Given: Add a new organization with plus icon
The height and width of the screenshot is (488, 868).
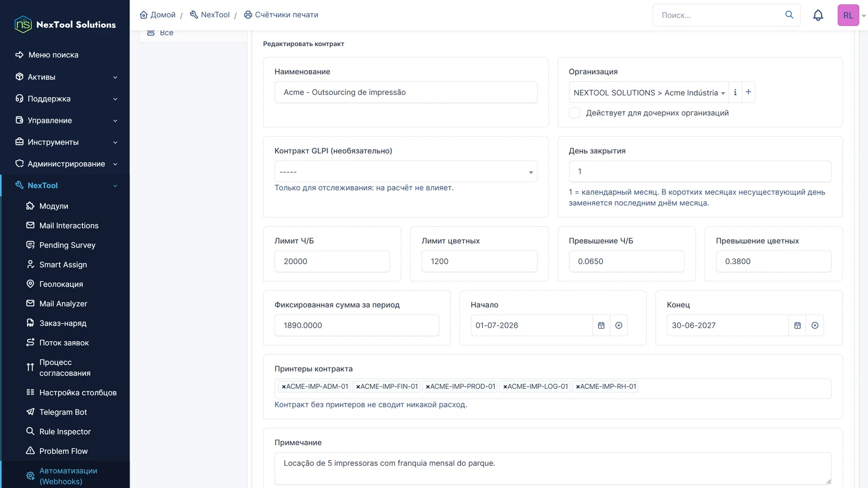Looking at the screenshot, I should click(x=748, y=92).
